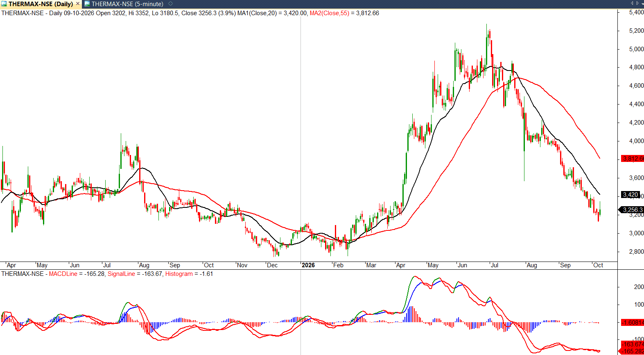Click the red 3,812.66 price axis marker
This screenshot has height=355, width=644.
633,159
